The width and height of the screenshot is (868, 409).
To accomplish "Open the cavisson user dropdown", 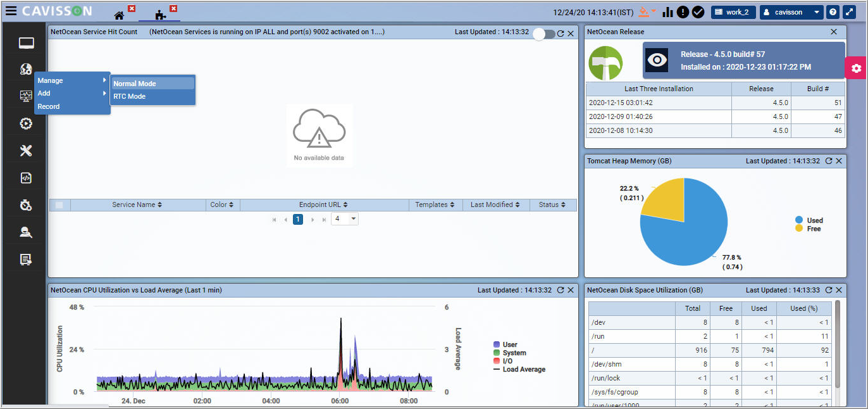I will point(792,12).
